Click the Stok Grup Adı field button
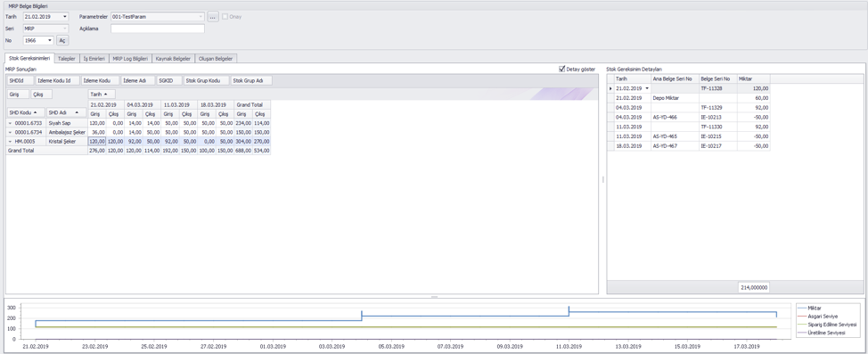The height and width of the screenshot is (354, 868). [x=251, y=81]
